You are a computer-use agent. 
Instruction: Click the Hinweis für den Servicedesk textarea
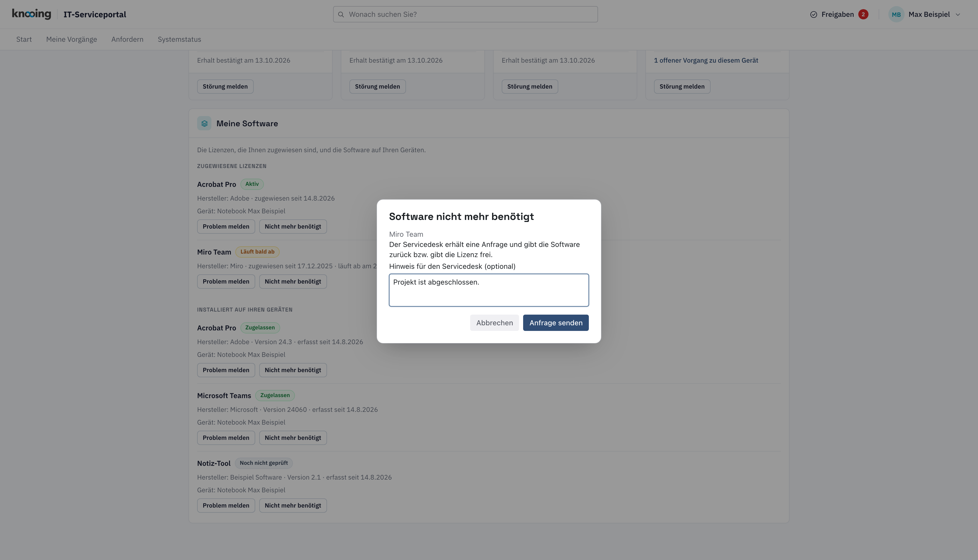point(488,290)
